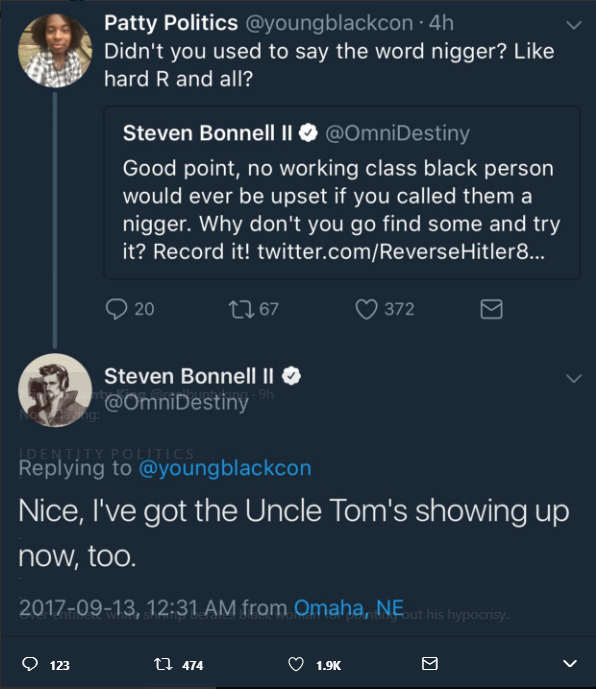596x689 pixels.
Task: Share main tweet via envelope message icon
Action: click(429, 664)
